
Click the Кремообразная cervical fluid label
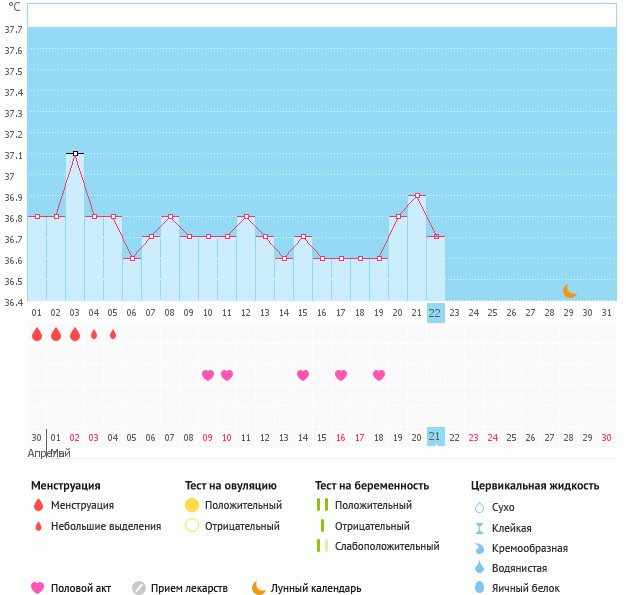[531, 548]
